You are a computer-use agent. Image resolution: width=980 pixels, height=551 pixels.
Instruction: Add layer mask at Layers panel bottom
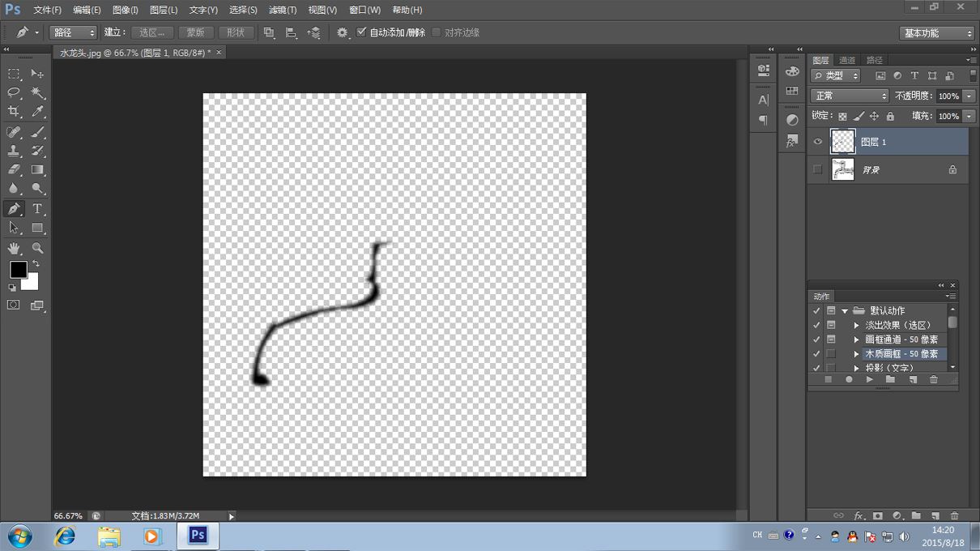[877, 515]
